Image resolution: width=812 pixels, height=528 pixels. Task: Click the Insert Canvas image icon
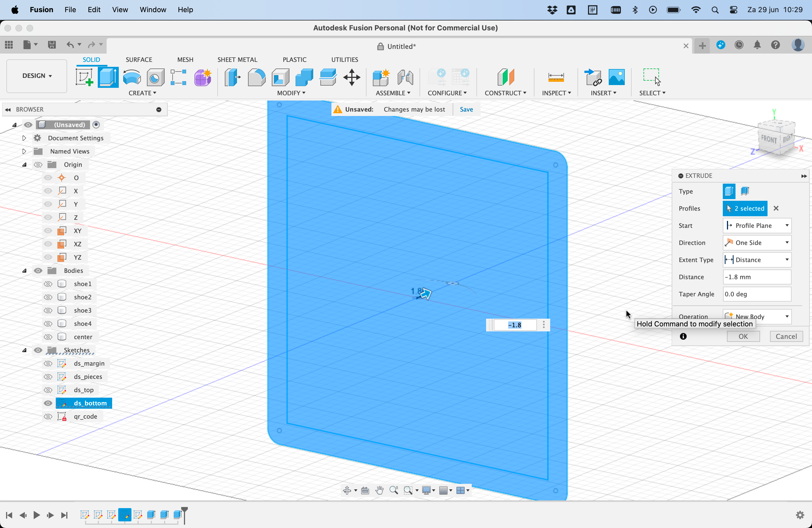click(x=616, y=77)
